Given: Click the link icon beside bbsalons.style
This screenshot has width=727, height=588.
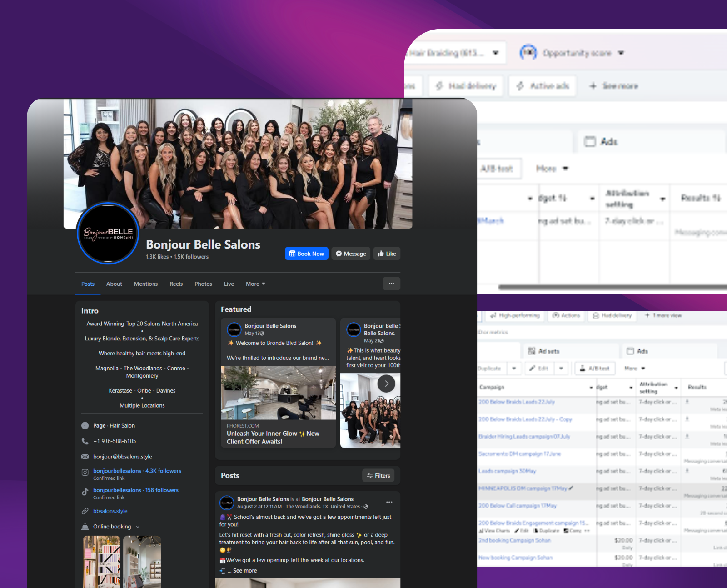Looking at the screenshot, I should pyautogui.click(x=85, y=511).
